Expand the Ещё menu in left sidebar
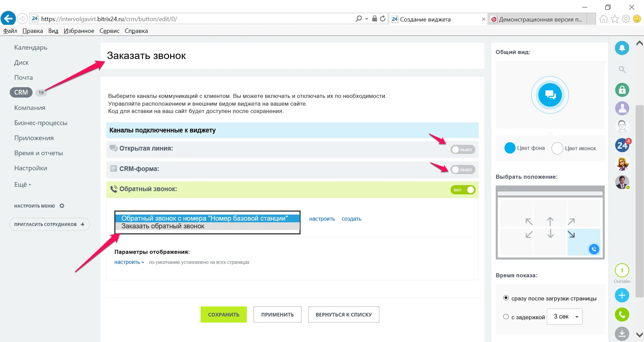The image size is (644, 342). tap(22, 185)
